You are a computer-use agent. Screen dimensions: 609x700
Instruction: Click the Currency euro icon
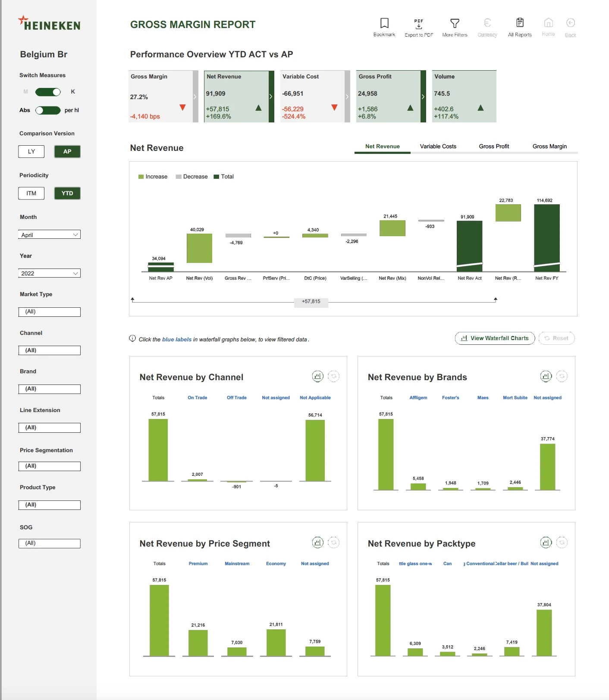[x=487, y=23]
